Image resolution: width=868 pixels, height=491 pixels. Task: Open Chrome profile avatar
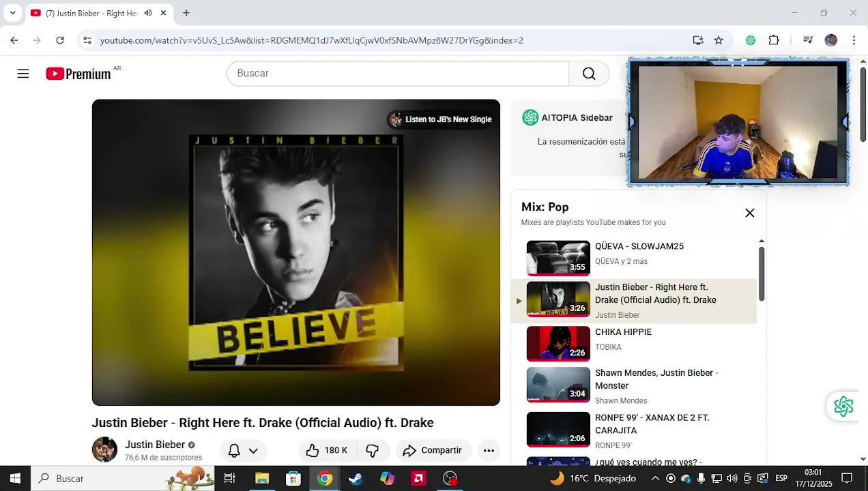tap(830, 40)
